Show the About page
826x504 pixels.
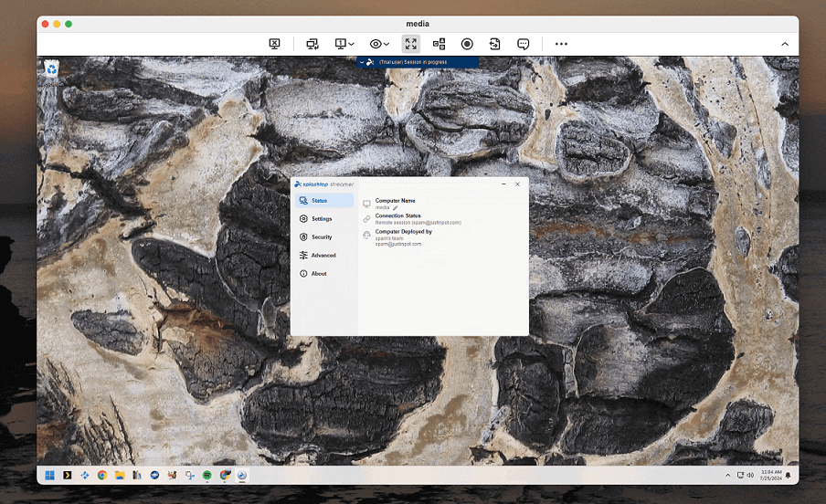[x=318, y=274]
